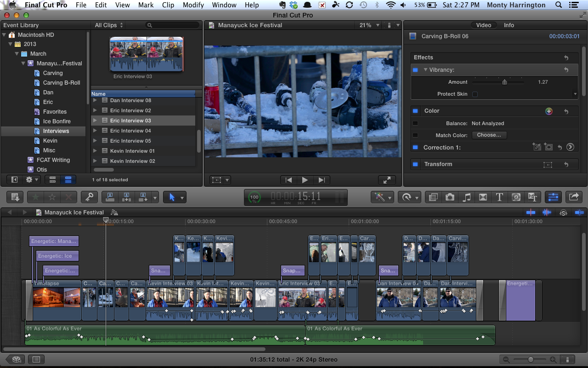Toggle the Inspector panel button

(x=553, y=197)
